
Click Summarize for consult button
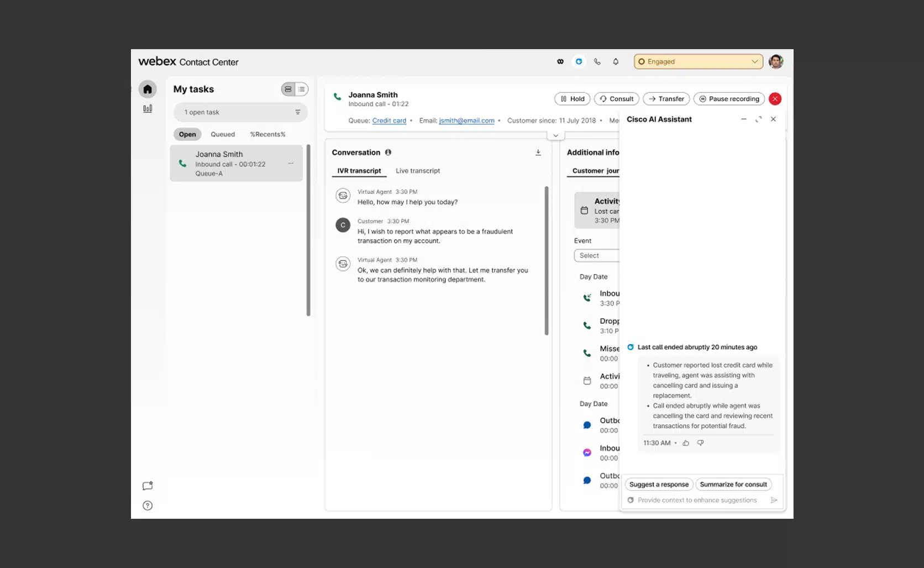click(733, 485)
